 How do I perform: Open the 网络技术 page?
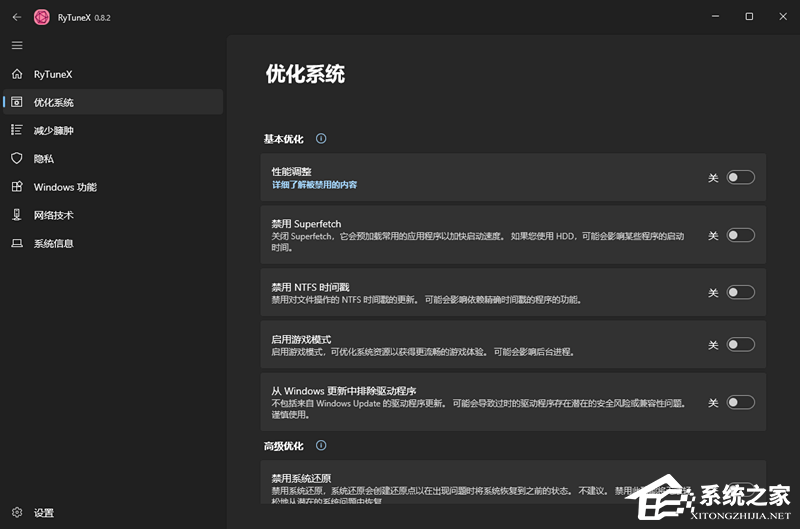click(113, 215)
